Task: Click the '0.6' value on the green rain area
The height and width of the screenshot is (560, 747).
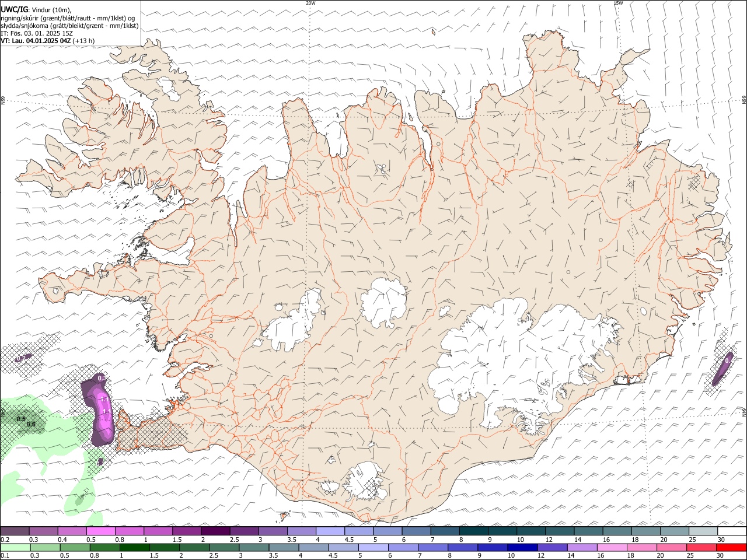Action: click(x=31, y=424)
